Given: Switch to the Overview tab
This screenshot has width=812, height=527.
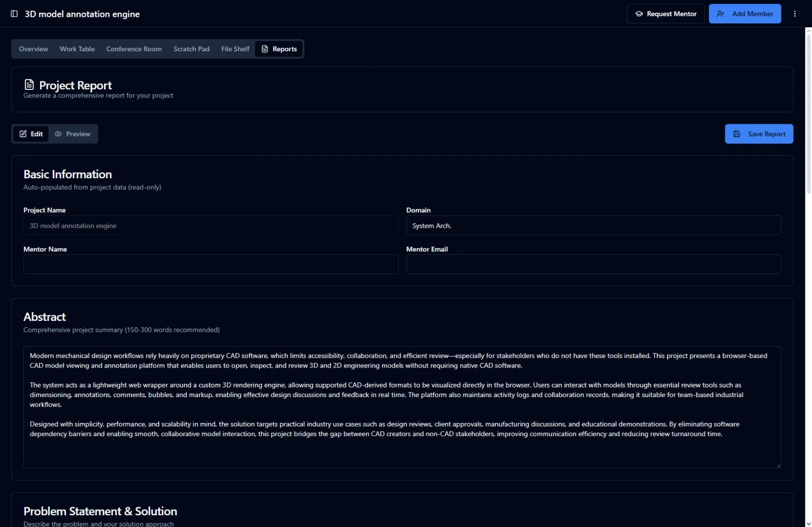Looking at the screenshot, I should point(33,49).
